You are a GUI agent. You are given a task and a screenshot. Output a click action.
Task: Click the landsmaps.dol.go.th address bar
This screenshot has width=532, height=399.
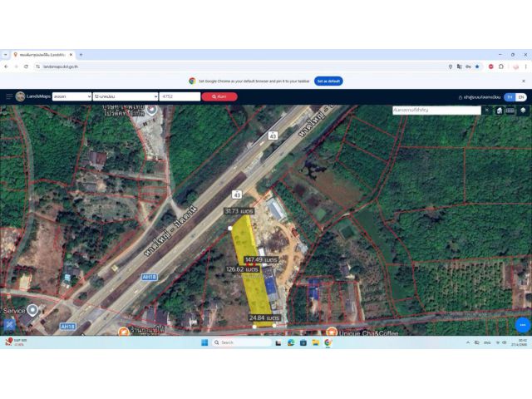[238, 66]
